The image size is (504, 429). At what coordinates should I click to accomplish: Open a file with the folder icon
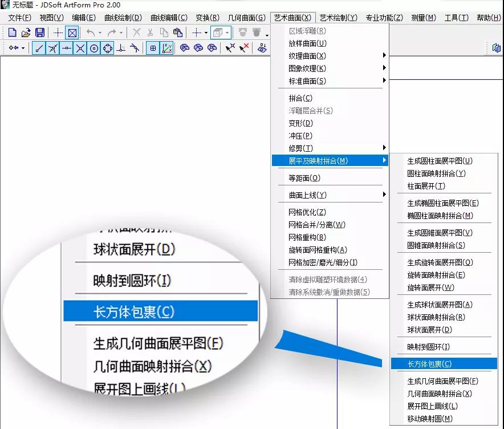tap(26, 33)
